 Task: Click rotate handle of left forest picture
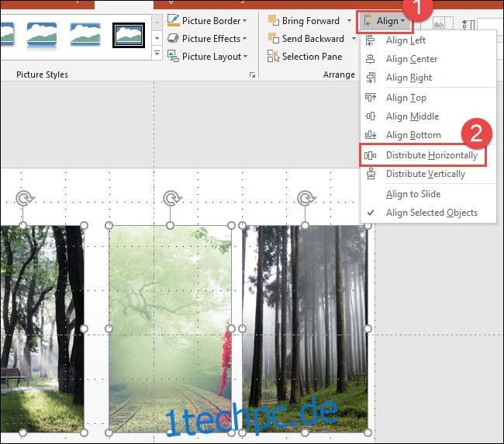click(x=25, y=198)
